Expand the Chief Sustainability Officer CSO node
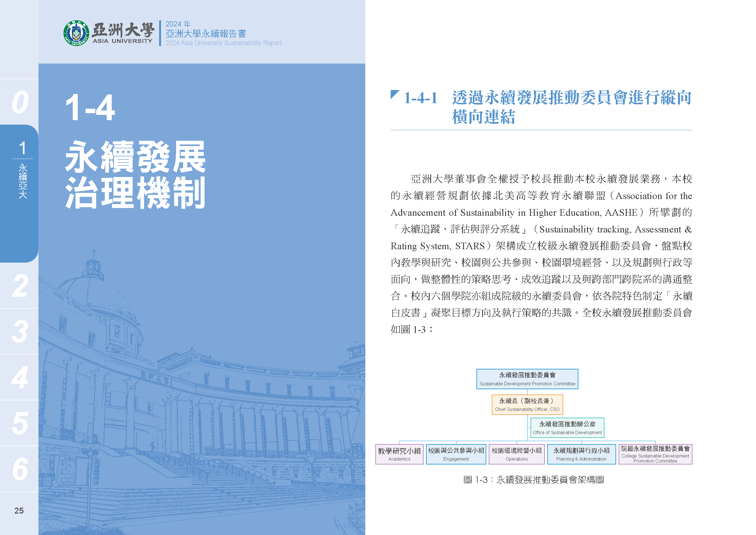Screen dimensions: 756x535 (528, 404)
